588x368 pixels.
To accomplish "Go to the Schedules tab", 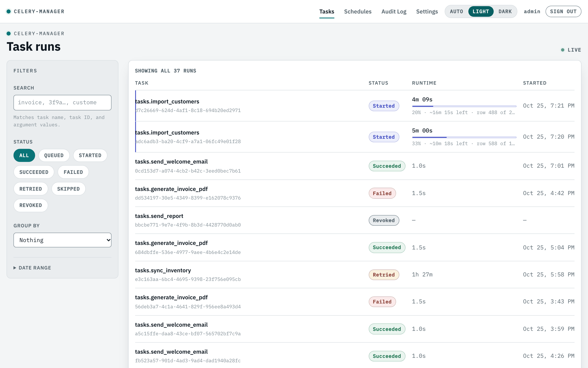I will (x=358, y=11).
